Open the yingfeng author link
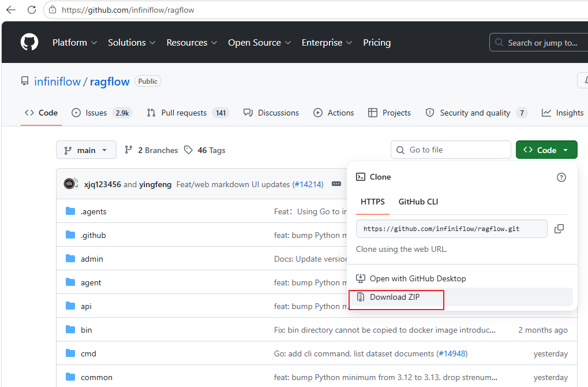 pyautogui.click(x=155, y=184)
